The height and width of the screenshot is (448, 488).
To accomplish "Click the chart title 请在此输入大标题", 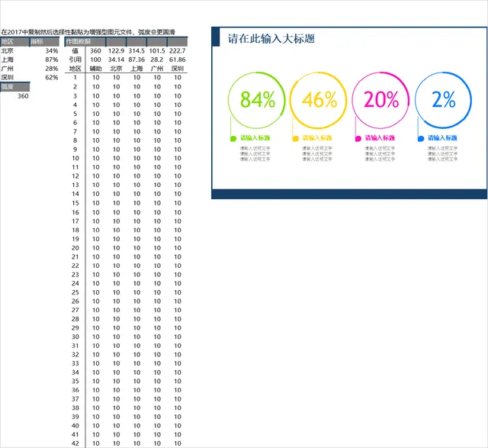I will 271,39.
